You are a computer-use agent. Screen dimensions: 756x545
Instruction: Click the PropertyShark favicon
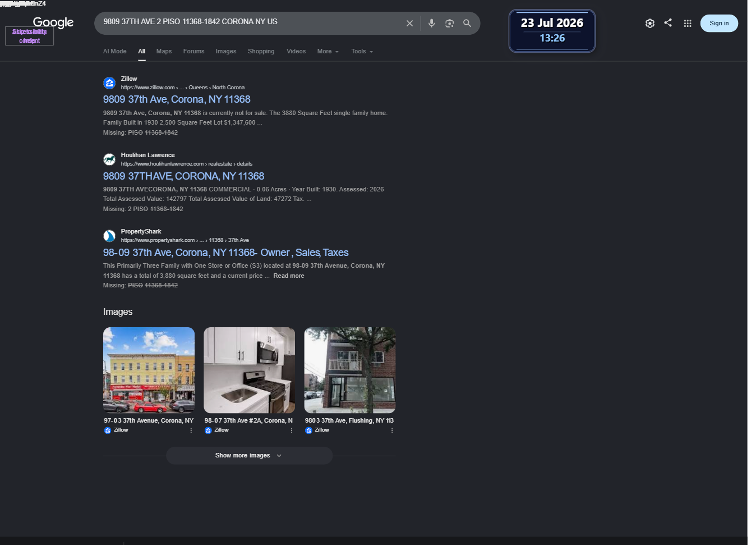(x=109, y=236)
